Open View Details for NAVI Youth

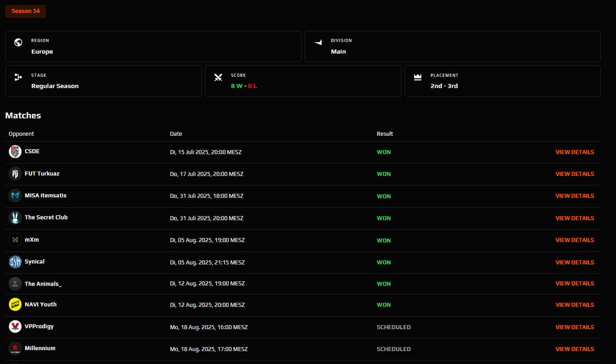pos(574,305)
